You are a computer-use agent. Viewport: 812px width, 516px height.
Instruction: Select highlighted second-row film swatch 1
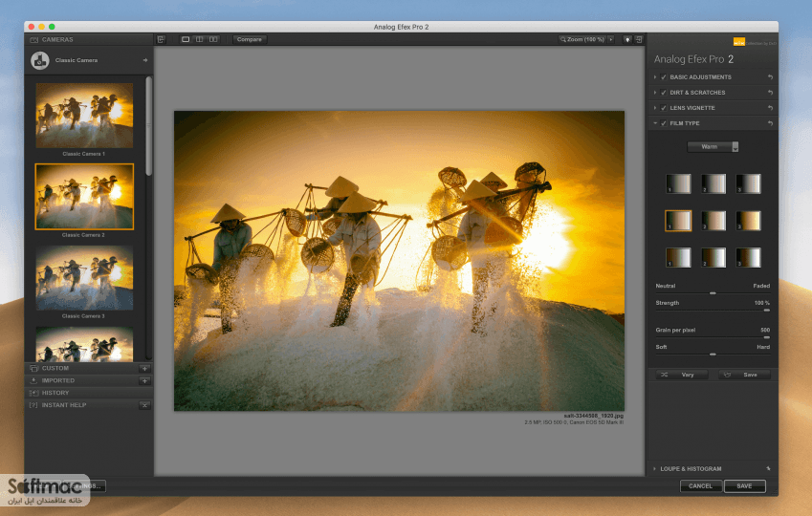coord(678,221)
